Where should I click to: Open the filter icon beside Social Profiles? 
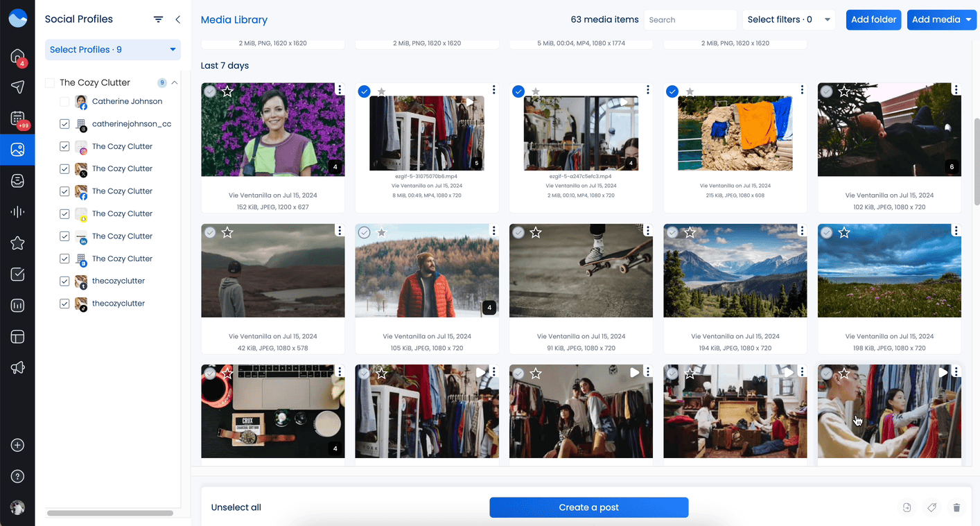tap(159, 19)
